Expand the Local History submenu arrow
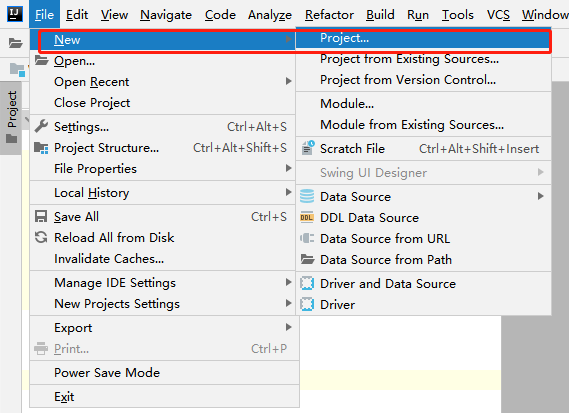This screenshot has width=569, height=413. (288, 192)
